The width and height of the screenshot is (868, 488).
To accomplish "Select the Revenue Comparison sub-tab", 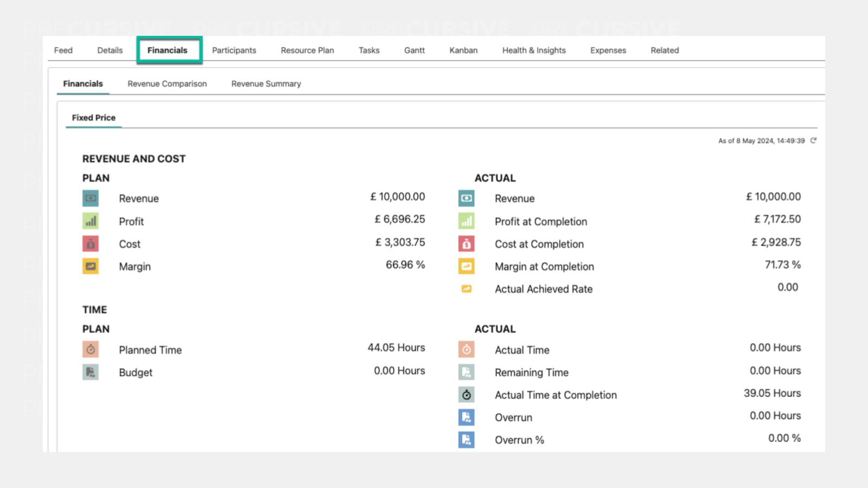I will tap(167, 84).
